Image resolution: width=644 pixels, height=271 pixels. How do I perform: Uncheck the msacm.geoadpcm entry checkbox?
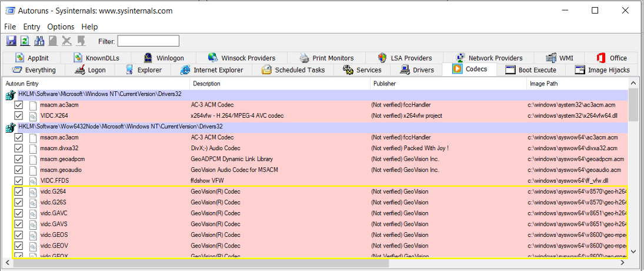pos(18,158)
